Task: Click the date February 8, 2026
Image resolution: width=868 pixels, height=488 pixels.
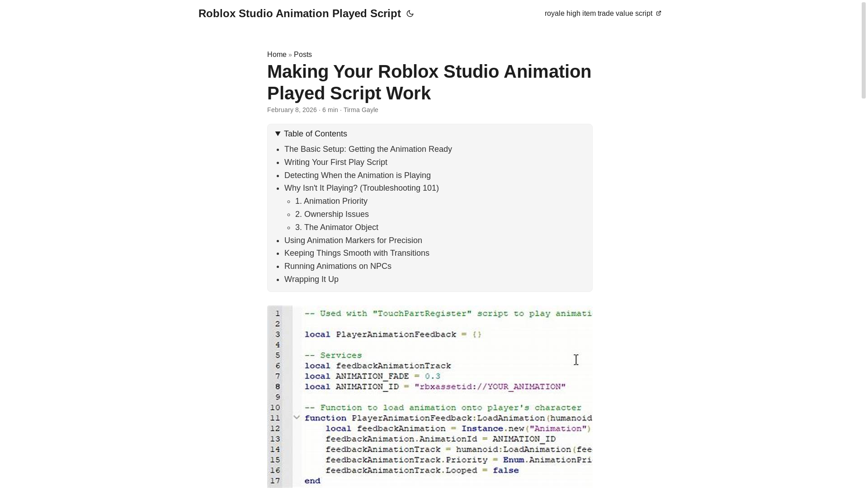Action: [292, 110]
